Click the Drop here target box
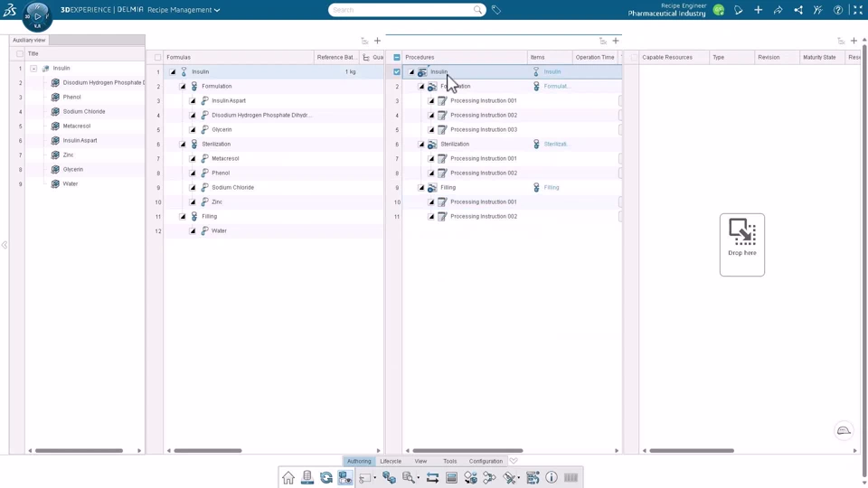The width and height of the screenshot is (868, 488). point(741,245)
